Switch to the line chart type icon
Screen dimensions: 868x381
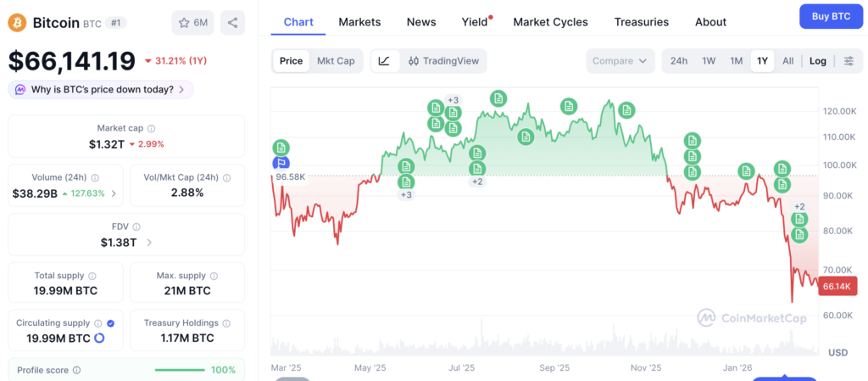click(x=384, y=61)
